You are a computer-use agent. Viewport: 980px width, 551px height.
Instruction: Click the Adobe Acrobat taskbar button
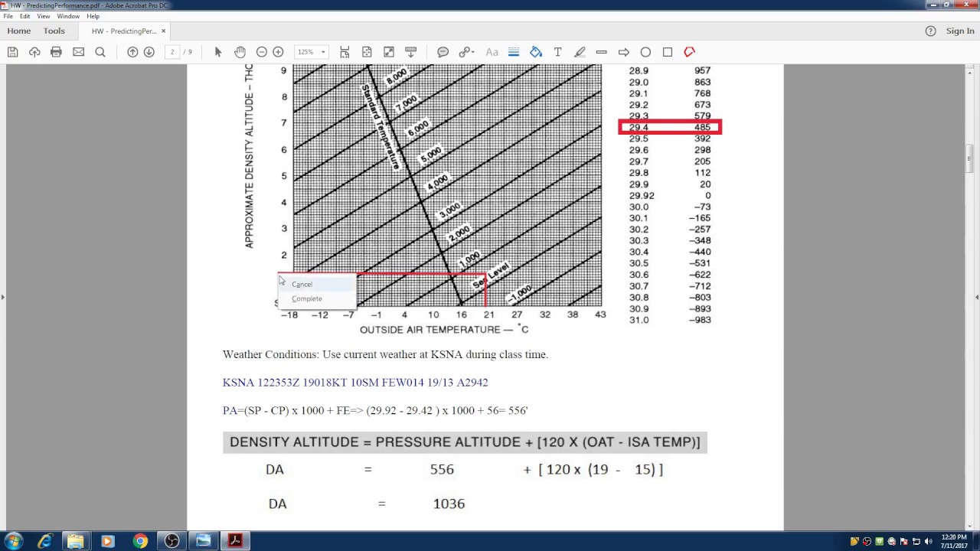[x=235, y=541]
